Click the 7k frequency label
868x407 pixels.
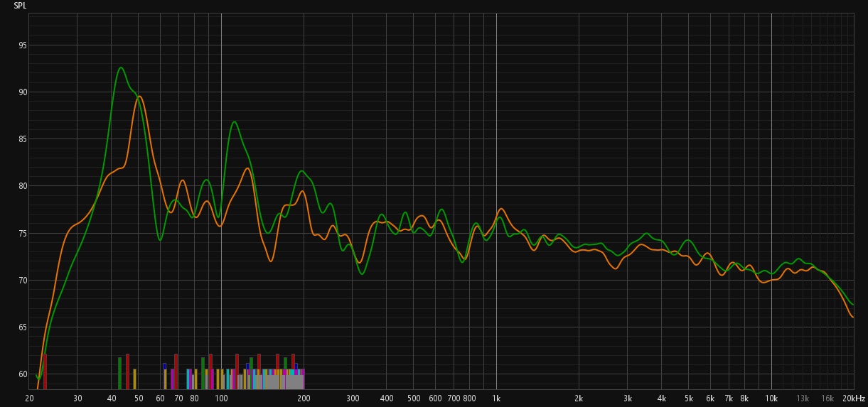pos(729,398)
